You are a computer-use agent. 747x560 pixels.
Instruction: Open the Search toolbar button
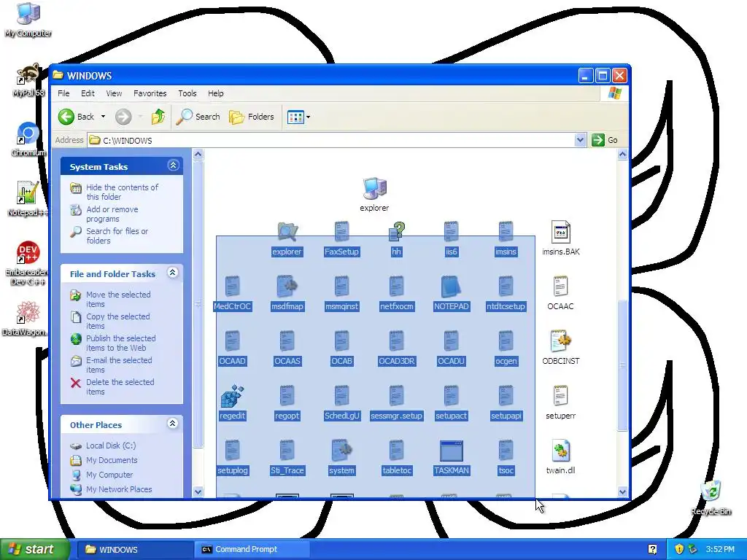click(x=198, y=117)
